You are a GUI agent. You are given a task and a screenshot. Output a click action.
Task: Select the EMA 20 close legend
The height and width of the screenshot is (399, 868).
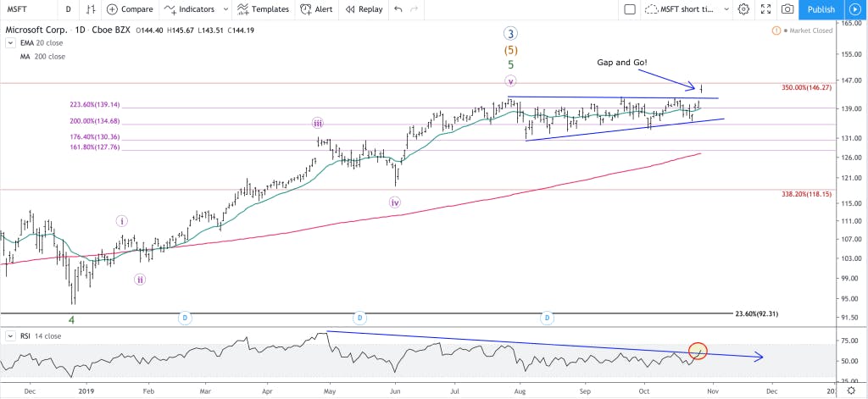coord(41,43)
